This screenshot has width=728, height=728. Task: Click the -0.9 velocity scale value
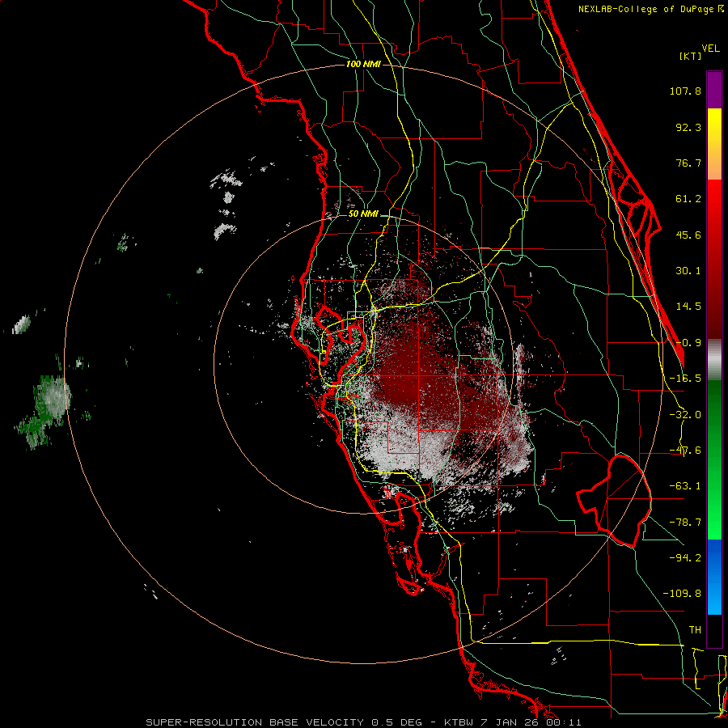[688, 343]
